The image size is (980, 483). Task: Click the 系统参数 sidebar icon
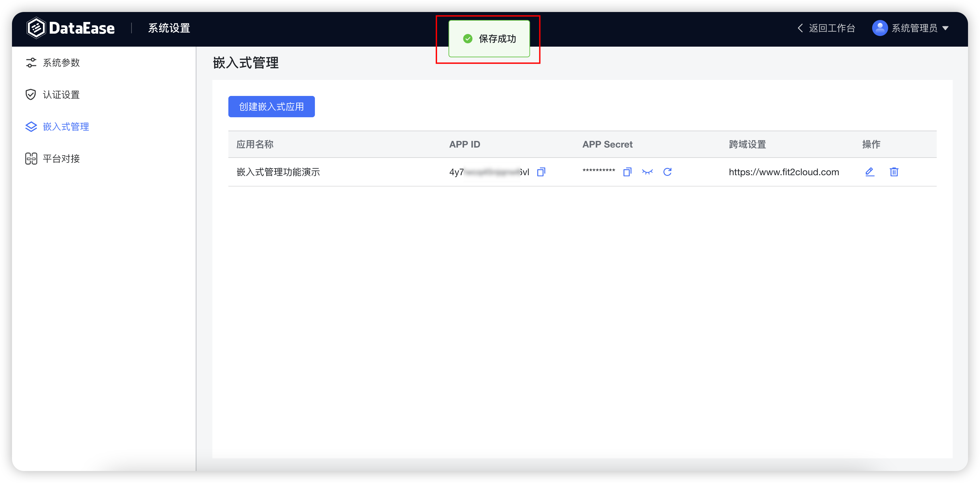click(x=31, y=62)
